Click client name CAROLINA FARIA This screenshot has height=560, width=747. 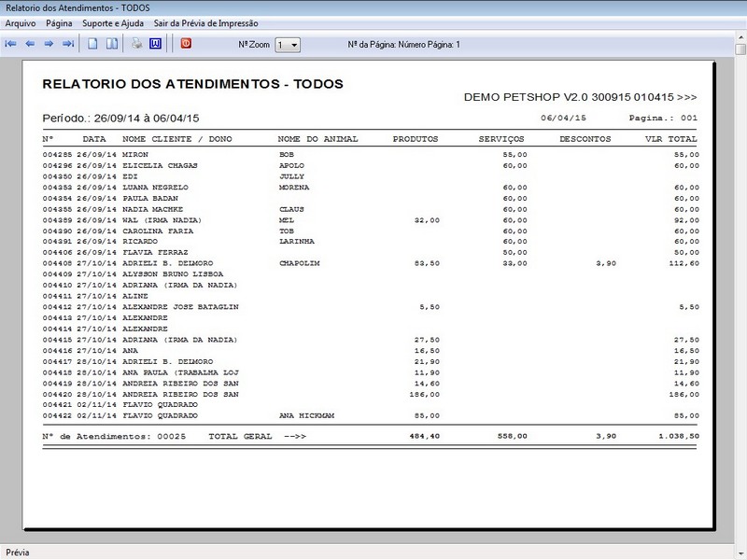tap(158, 231)
